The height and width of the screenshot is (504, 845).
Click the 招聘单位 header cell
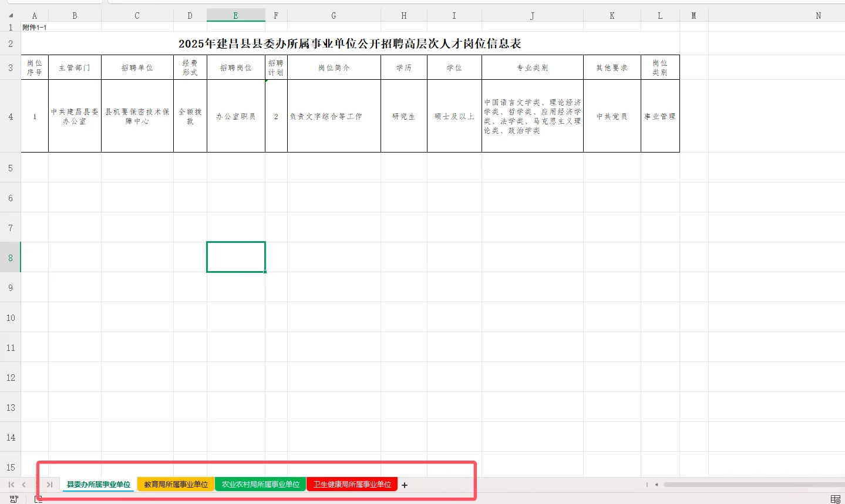137,67
